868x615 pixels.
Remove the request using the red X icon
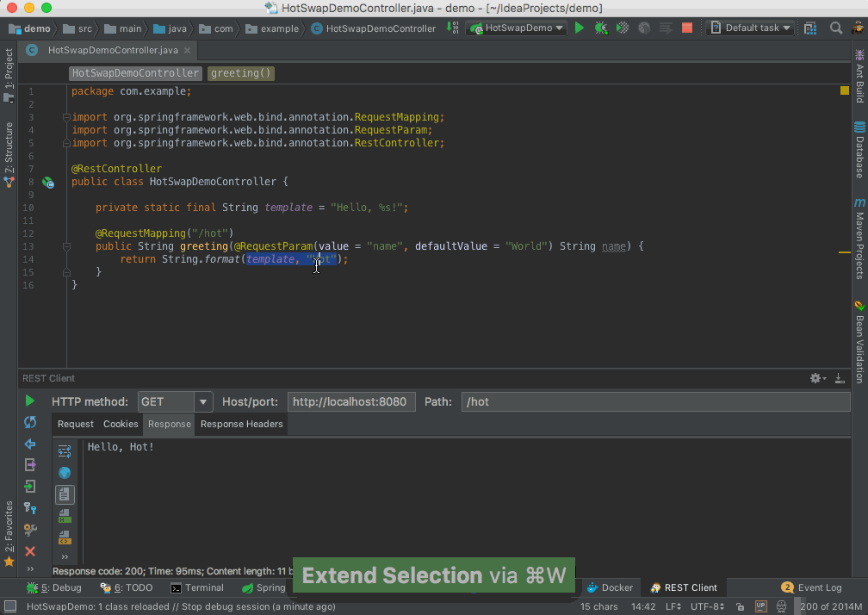[29, 551]
